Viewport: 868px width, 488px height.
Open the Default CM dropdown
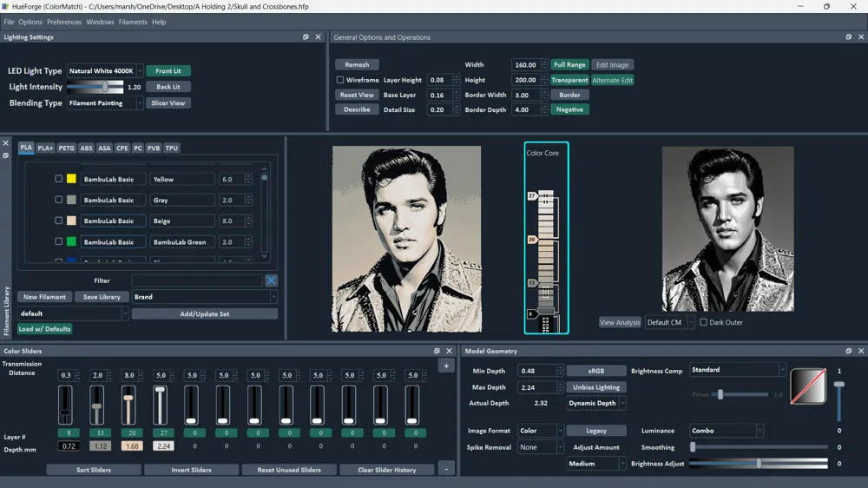[x=669, y=322]
